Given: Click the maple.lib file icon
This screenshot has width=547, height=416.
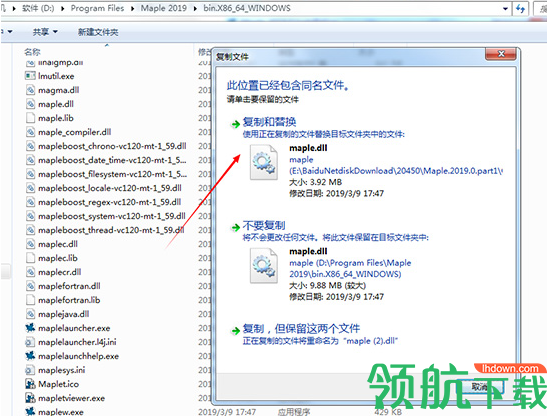Looking at the screenshot, I should [30, 118].
